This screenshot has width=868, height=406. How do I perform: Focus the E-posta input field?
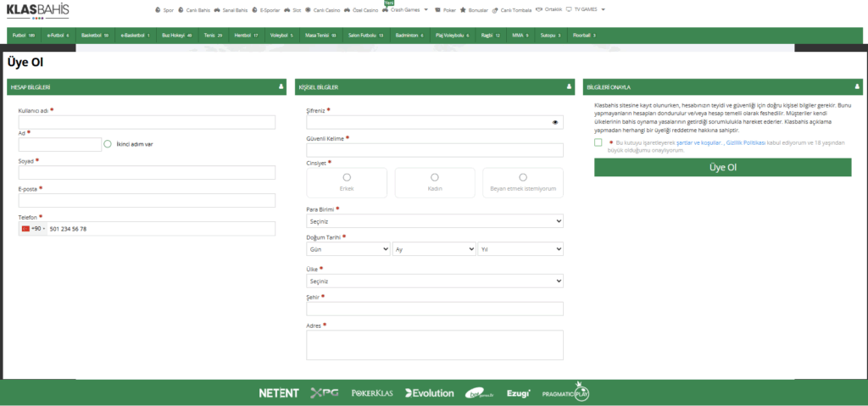[x=147, y=201]
